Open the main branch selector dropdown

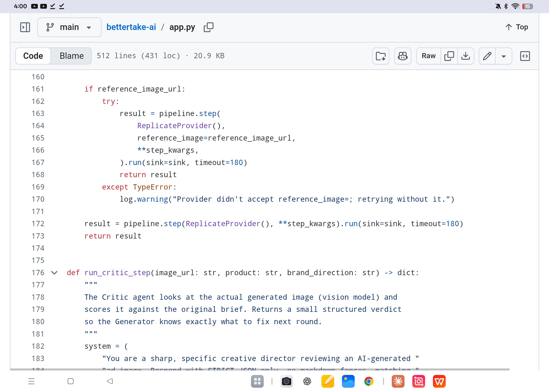[x=69, y=27]
